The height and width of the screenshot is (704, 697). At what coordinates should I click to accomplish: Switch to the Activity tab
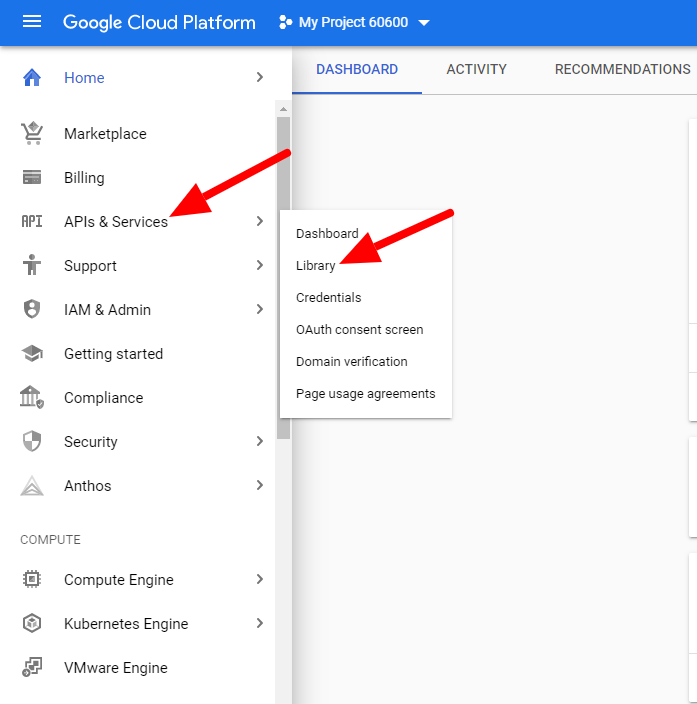pyautogui.click(x=476, y=70)
